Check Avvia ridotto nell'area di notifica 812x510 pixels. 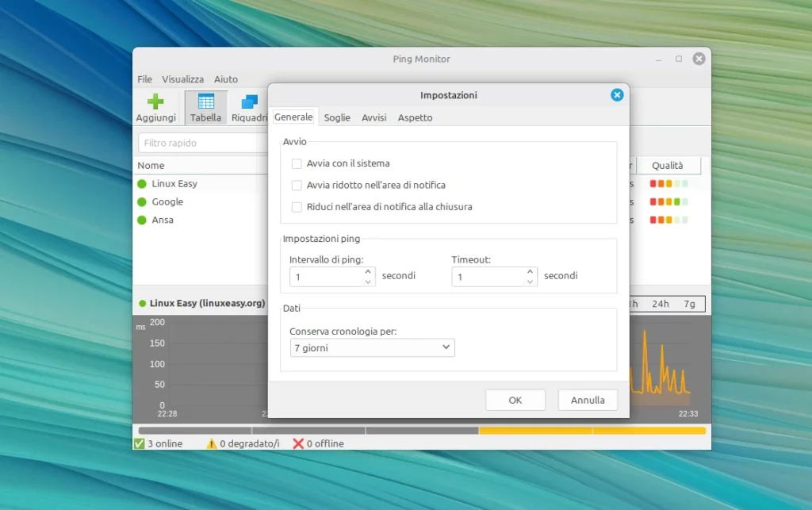click(x=297, y=185)
